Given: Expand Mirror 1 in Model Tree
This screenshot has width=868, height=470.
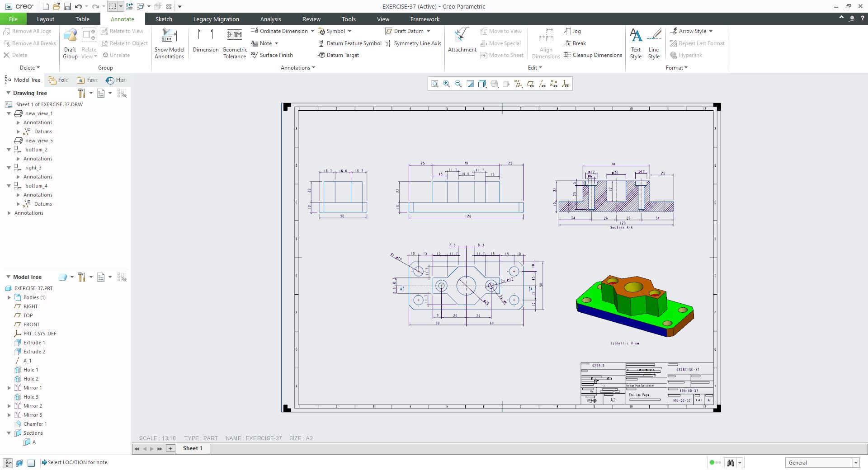Looking at the screenshot, I should pyautogui.click(x=9, y=388).
